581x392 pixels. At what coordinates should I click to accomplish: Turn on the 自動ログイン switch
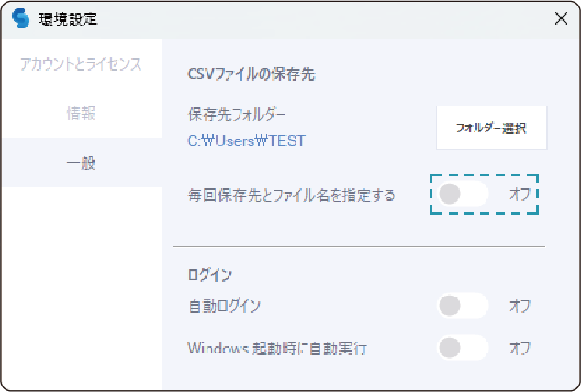click(463, 306)
